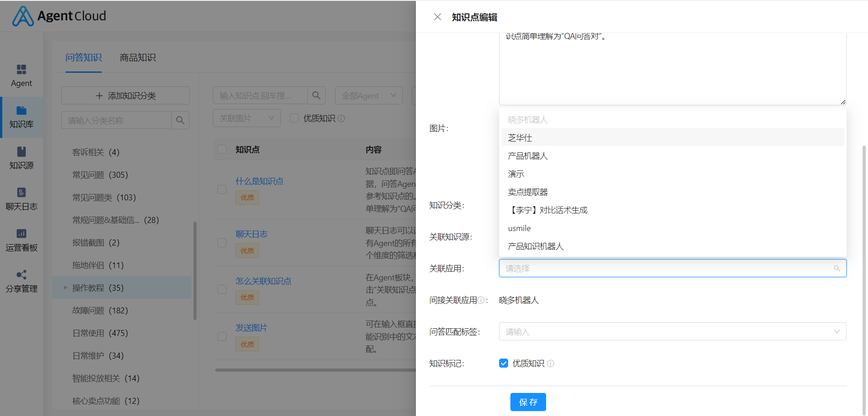Click the content textarea in edit panel
This screenshot has height=416, width=868.
click(x=673, y=69)
